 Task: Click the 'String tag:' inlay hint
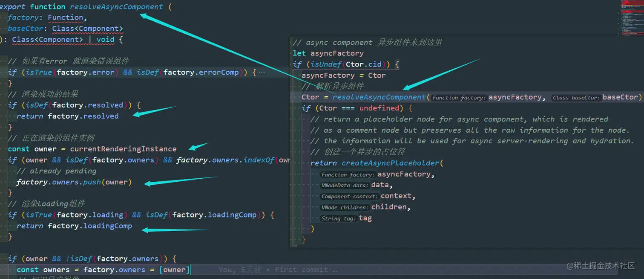point(338,218)
